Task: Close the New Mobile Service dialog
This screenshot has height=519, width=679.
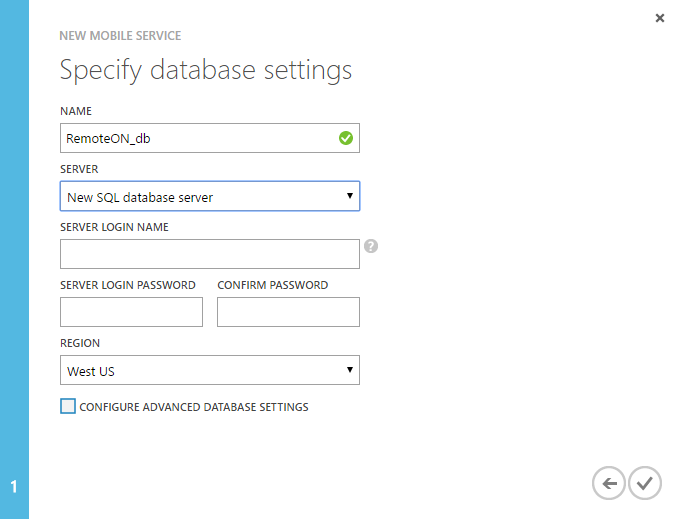Action: (659, 18)
